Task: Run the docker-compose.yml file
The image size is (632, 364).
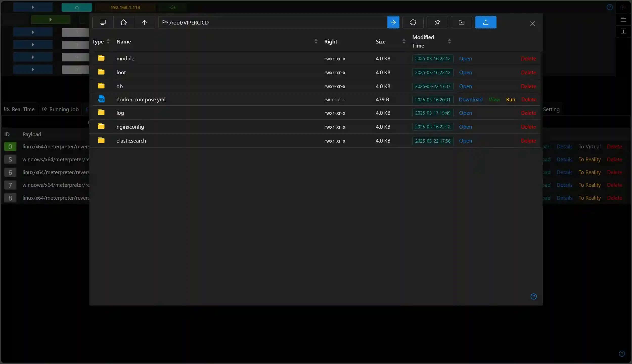Action: [x=510, y=100]
